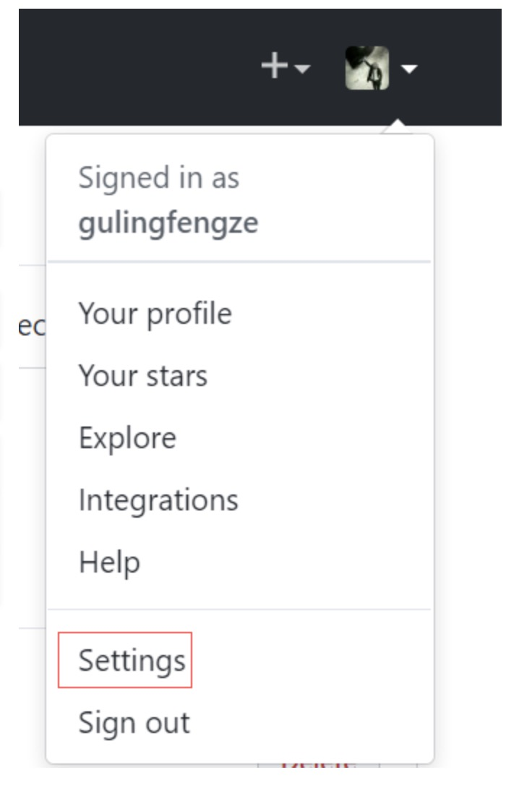Choose Help in the dropdown menu

coord(110,562)
